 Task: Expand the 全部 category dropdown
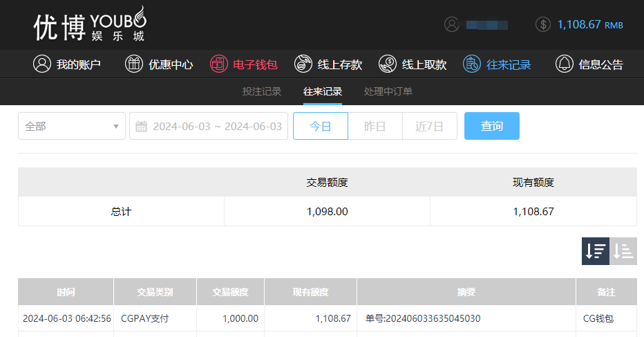(71, 126)
